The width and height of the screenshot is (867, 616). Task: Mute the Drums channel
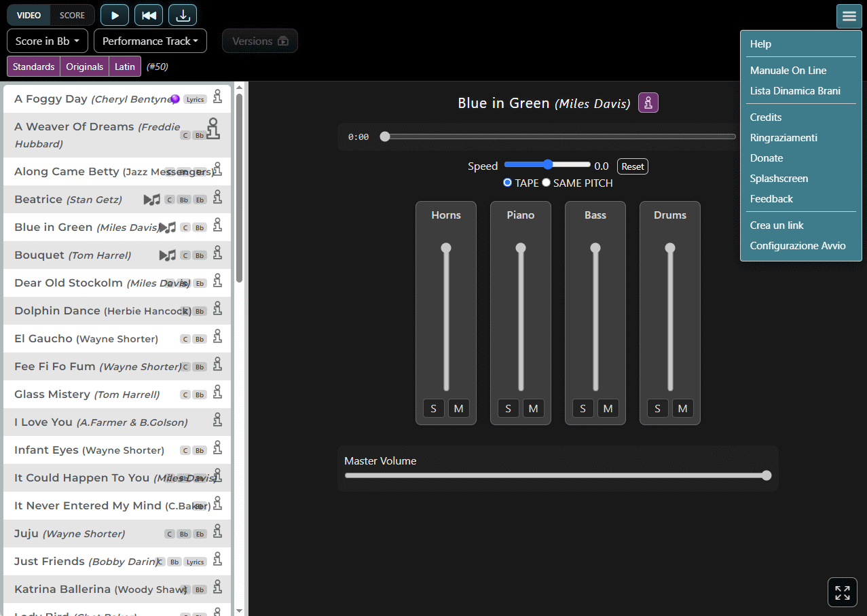point(682,408)
